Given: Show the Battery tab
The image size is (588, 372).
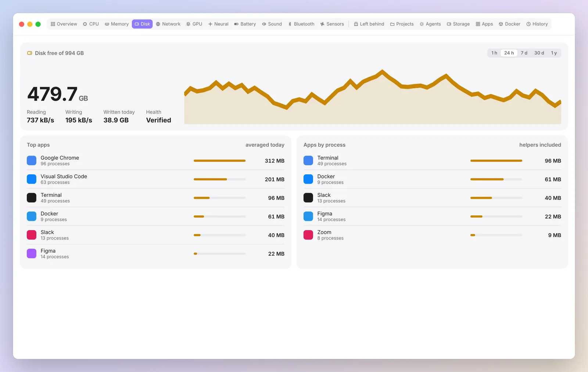Looking at the screenshot, I should tap(245, 24).
